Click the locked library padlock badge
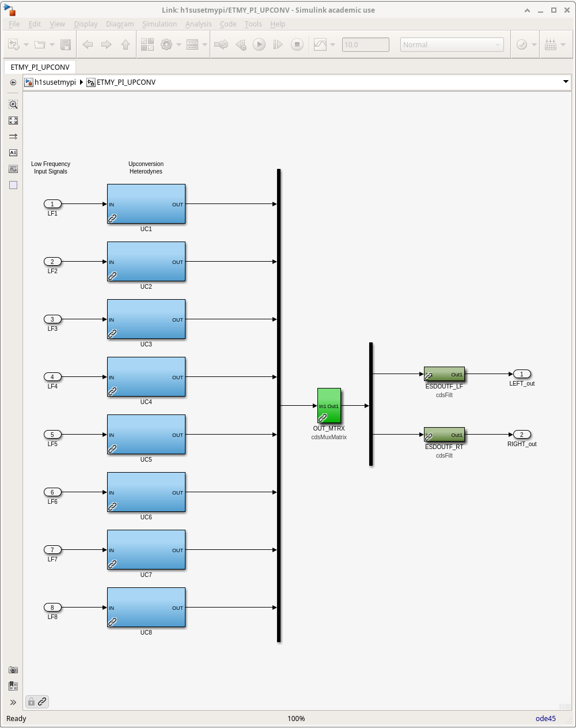Image resolution: width=576 pixels, height=728 pixels. (31, 701)
